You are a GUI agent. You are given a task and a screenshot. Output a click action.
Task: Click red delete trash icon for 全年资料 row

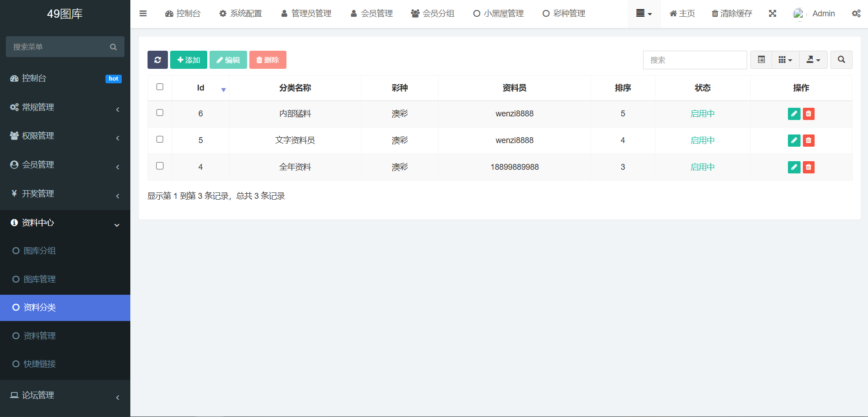pos(808,167)
